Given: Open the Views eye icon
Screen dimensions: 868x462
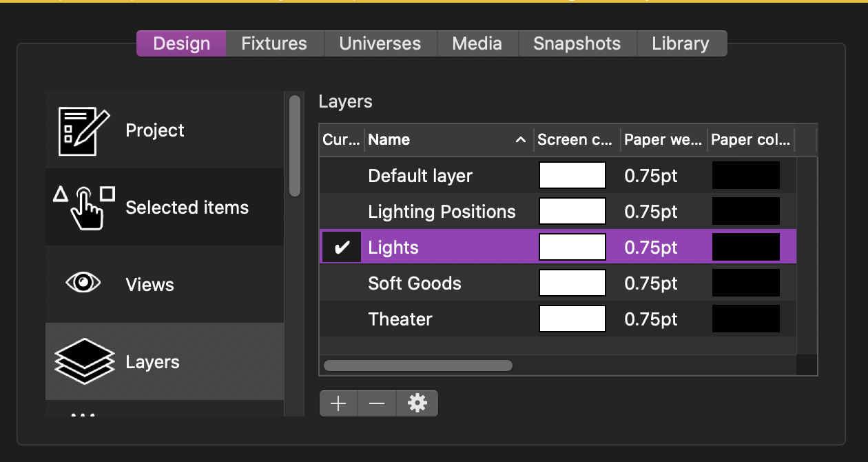Looking at the screenshot, I should tap(84, 283).
